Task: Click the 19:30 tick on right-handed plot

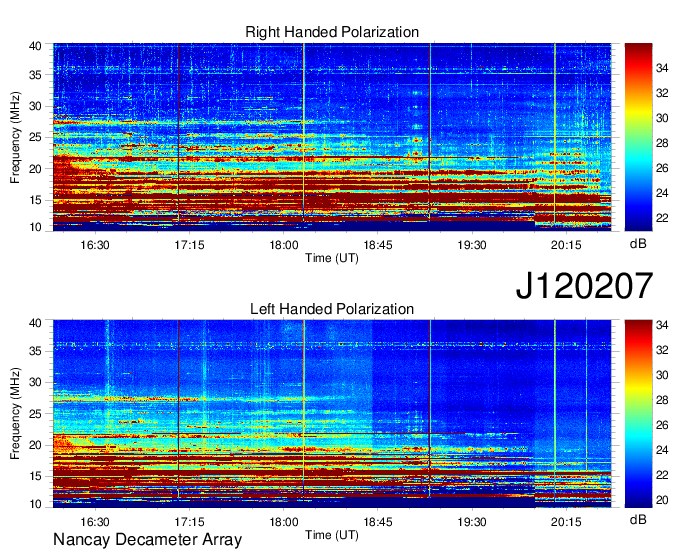Action: pyautogui.click(x=472, y=245)
